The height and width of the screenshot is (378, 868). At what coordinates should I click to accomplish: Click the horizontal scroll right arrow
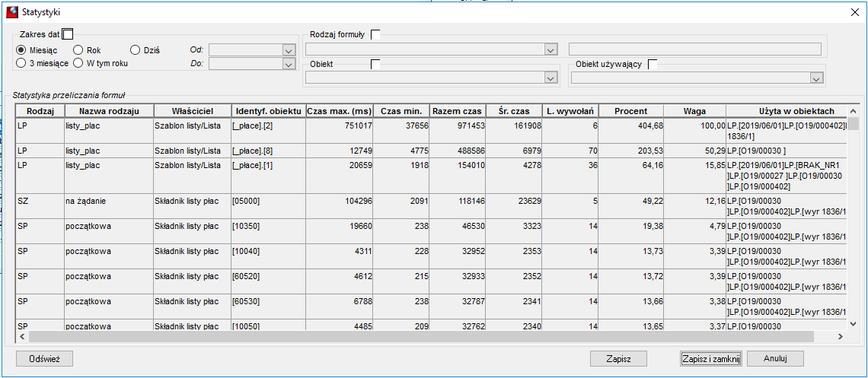tap(841, 335)
